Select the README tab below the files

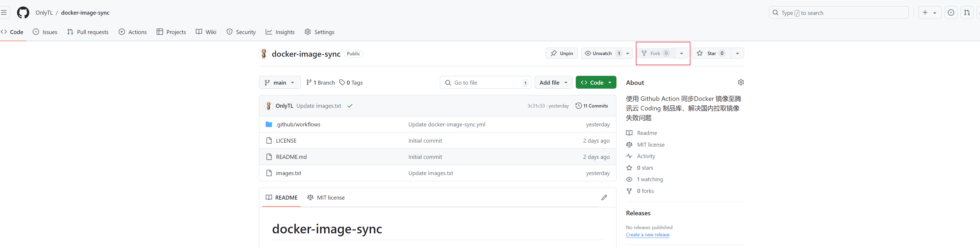tap(282, 197)
